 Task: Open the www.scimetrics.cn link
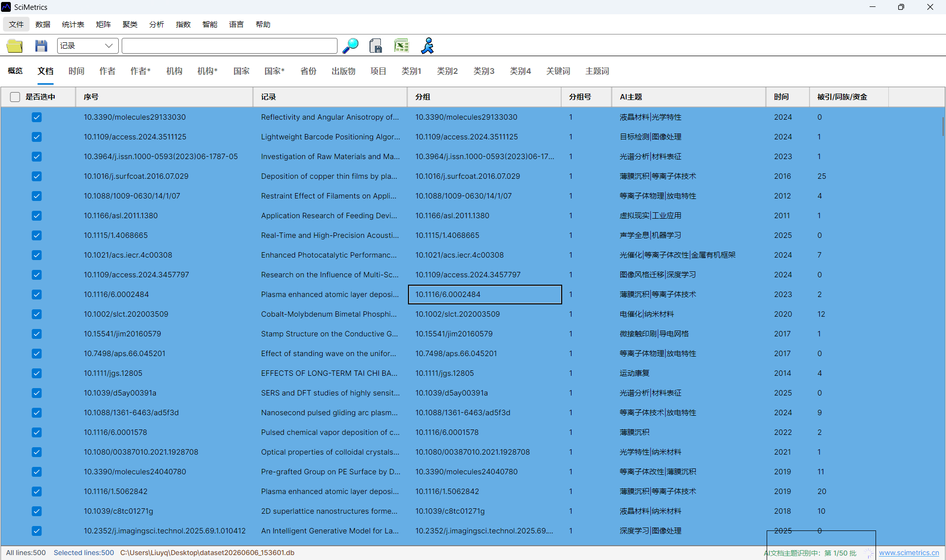coord(909,553)
